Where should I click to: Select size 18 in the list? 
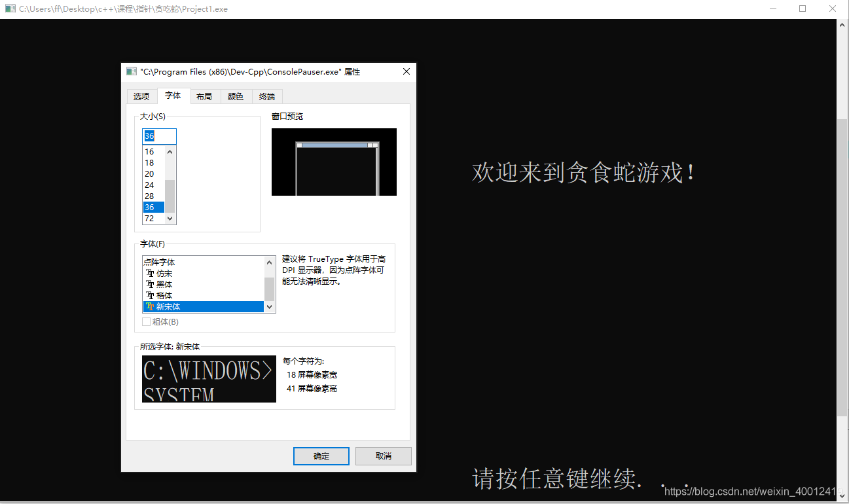[153, 162]
